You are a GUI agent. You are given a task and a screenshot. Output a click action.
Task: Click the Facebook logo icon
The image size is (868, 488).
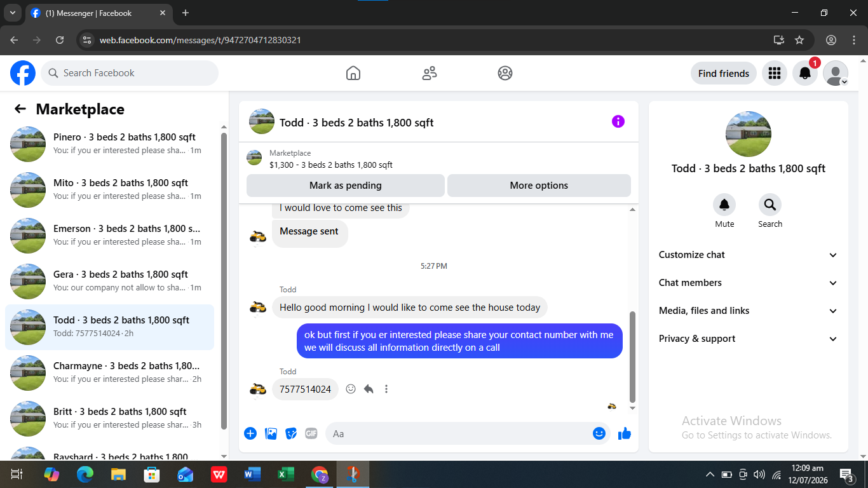(23, 73)
